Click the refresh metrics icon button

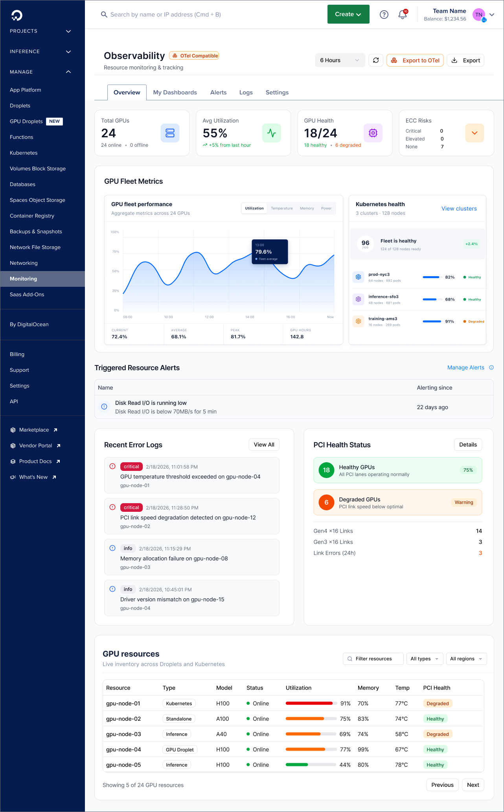pos(376,60)
